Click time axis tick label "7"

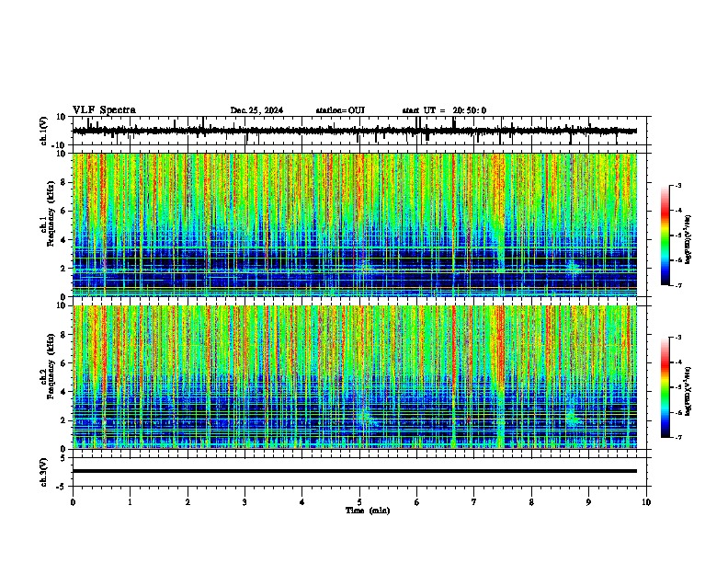pos(474,502)
